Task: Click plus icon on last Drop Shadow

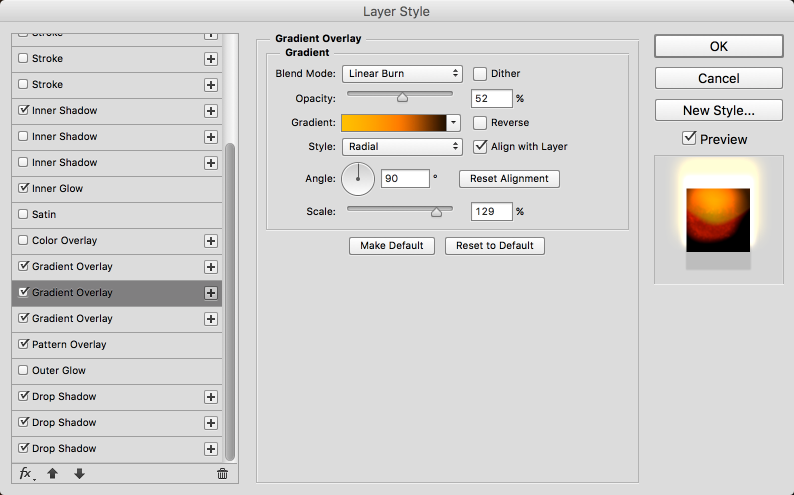Action: tap(211, 449)
